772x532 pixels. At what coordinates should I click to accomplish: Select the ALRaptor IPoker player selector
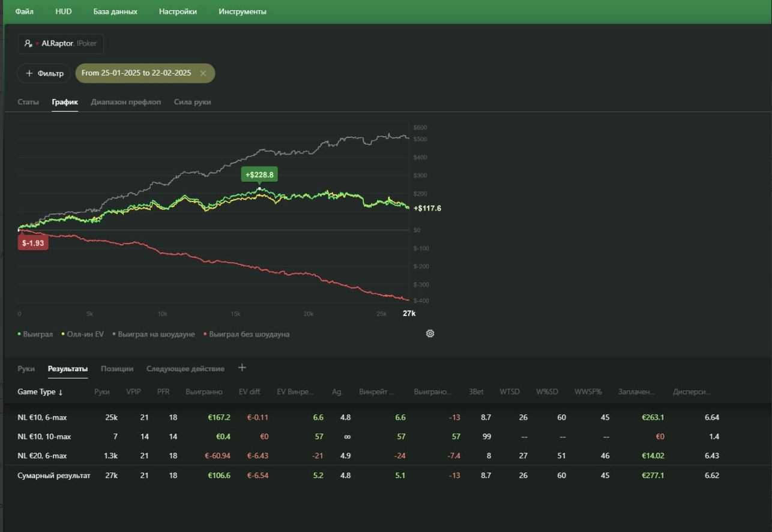[x=61, y=44]
